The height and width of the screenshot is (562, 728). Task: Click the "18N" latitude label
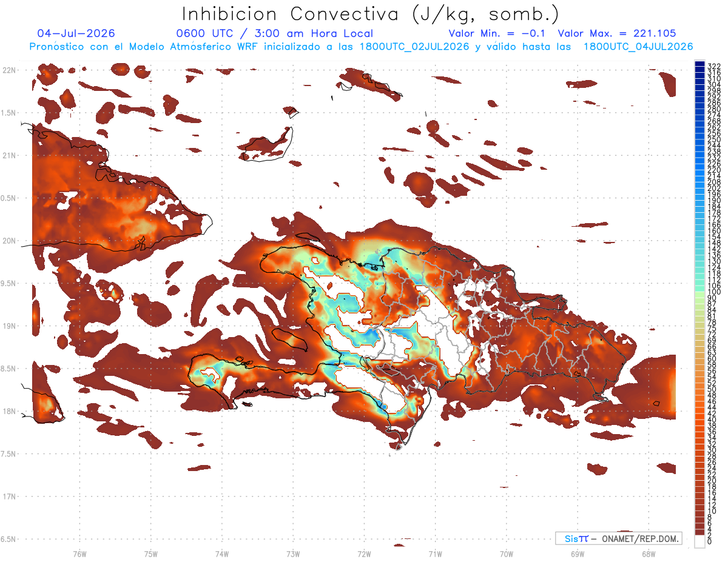[9, 411]
